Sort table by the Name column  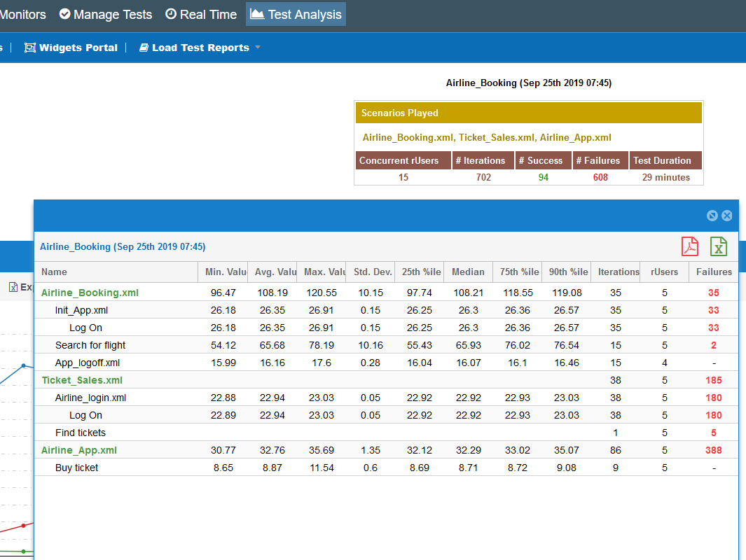pyautogui.click(x=116, y=272)
